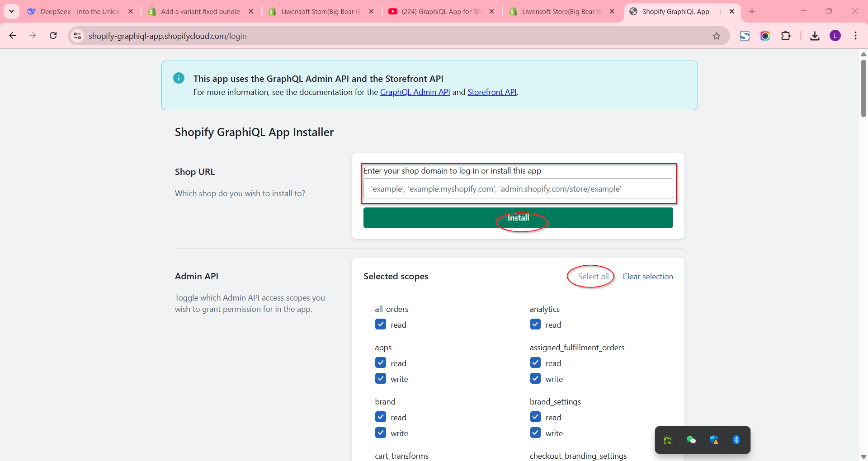
Task: Toggle brand read checkbox
Action: tap(381, 417)
